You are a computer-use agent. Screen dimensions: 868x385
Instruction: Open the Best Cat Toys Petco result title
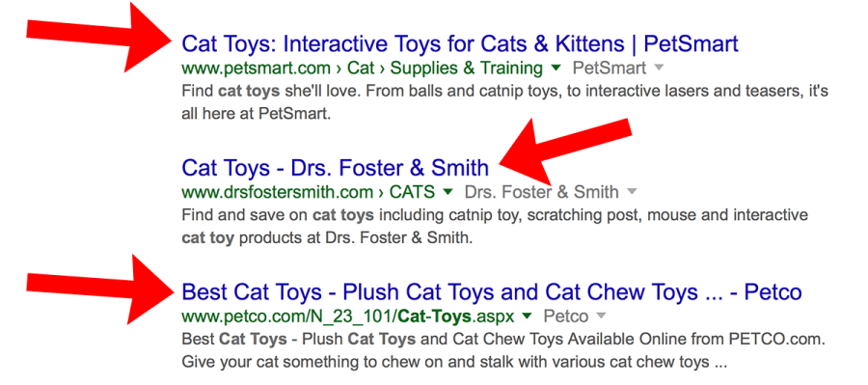[492, 292]
